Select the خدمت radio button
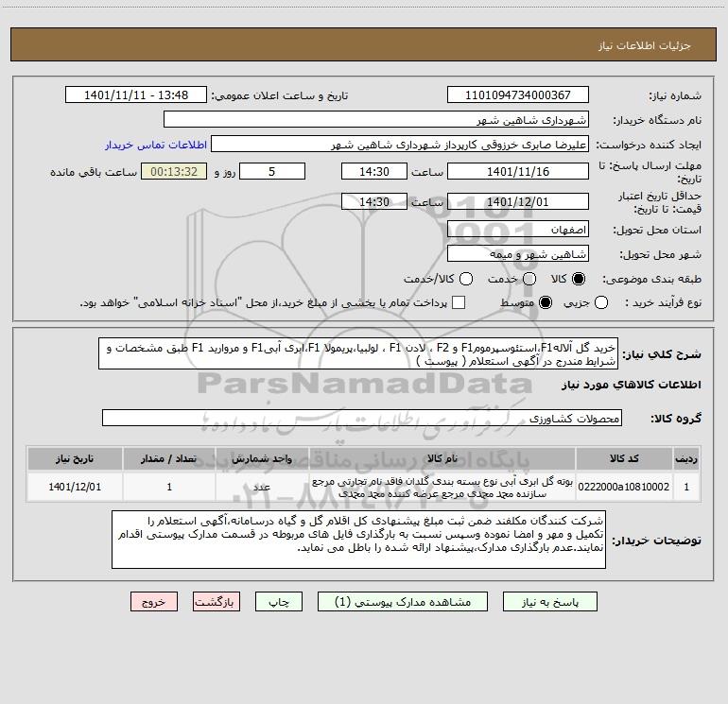Viewport: 728px width, 704px height. pyautogui.click(x=529, y=279)
